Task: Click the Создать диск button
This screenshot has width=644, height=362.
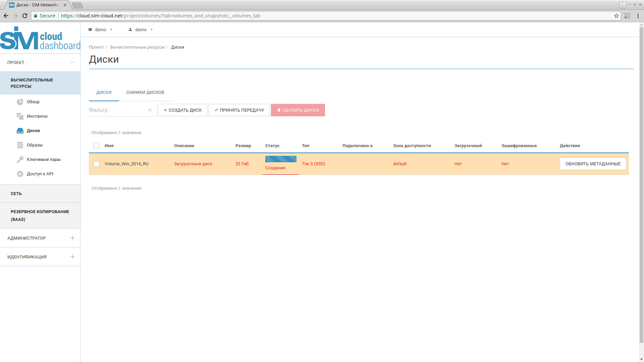Action: 182,110
